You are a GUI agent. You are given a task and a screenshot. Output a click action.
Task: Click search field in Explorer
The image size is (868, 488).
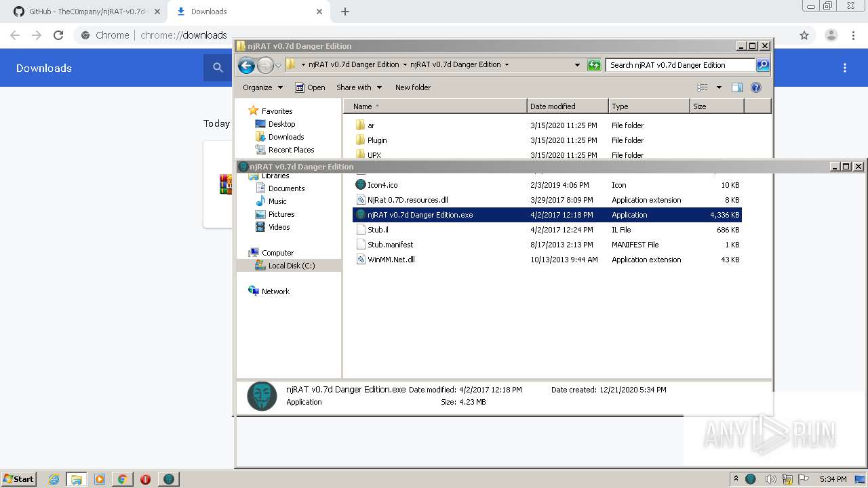click(x=680, y=65)
